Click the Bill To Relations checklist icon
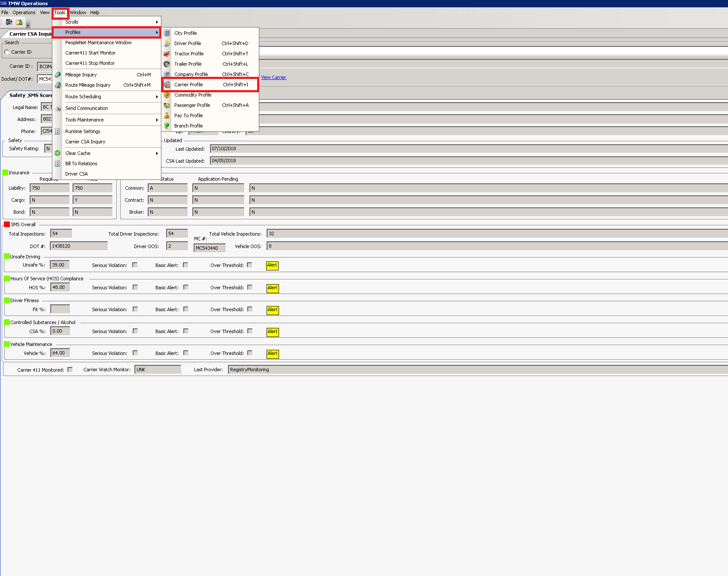The height and width of the screenshot is (576, 728). coord(58,164)
